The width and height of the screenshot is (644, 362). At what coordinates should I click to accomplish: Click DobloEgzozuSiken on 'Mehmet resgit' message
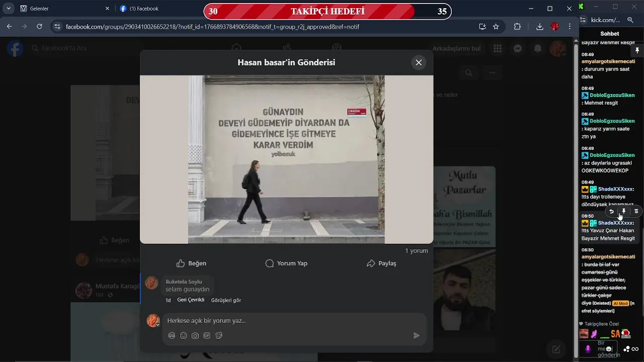[612, 95]
